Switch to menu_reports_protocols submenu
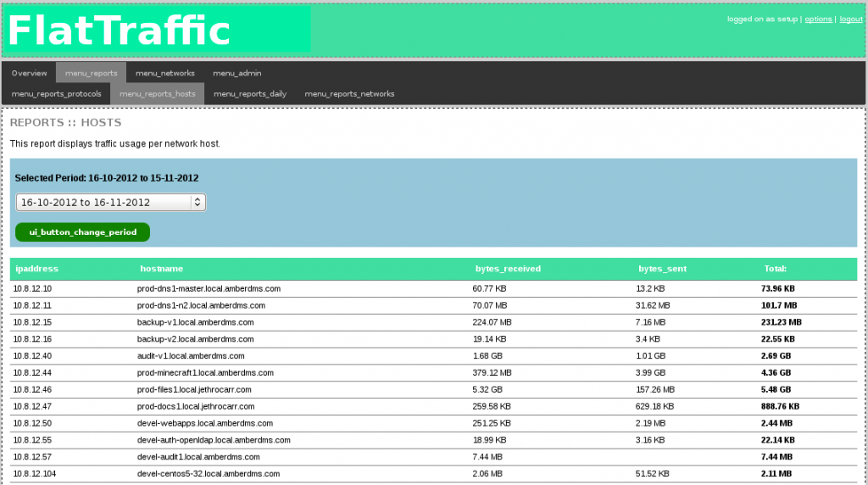Screen dimensions: 868x485 tap(57, 93)
